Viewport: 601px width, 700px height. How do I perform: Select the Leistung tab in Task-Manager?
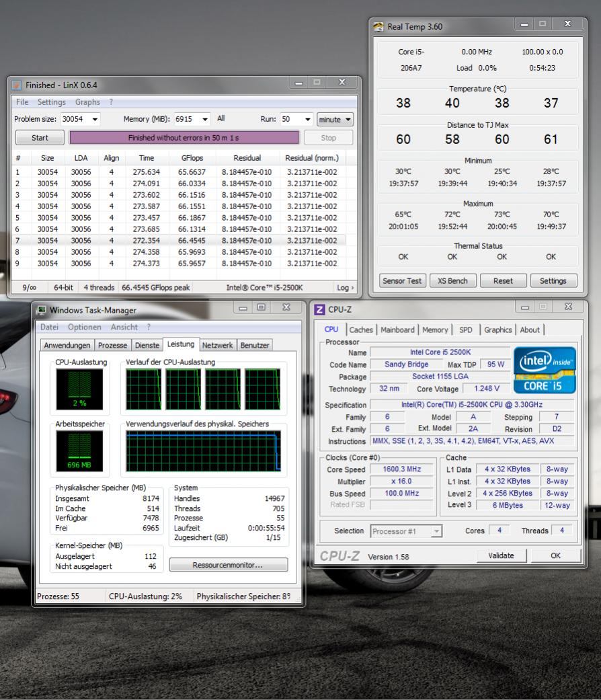pos(181,344)
